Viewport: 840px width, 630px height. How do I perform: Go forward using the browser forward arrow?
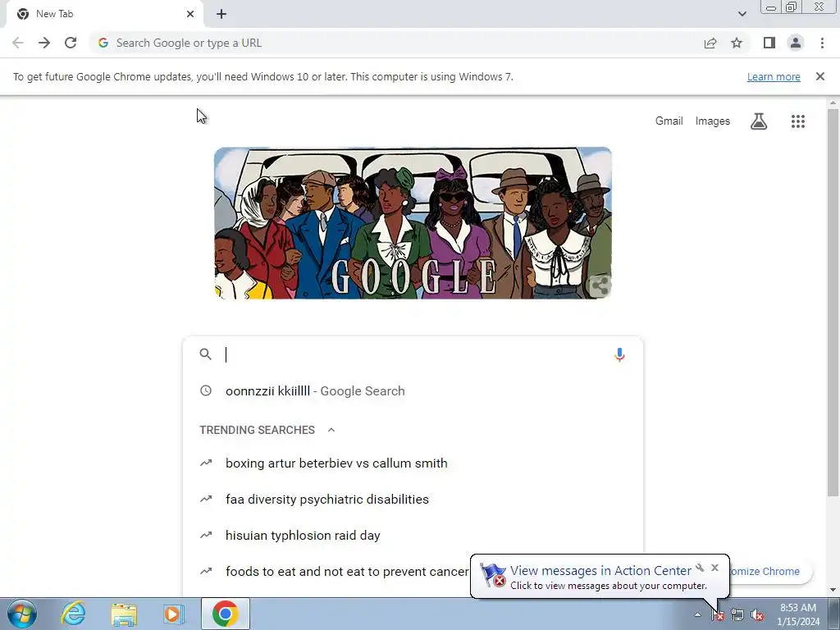pyautogui.click(x=44, y=43)
